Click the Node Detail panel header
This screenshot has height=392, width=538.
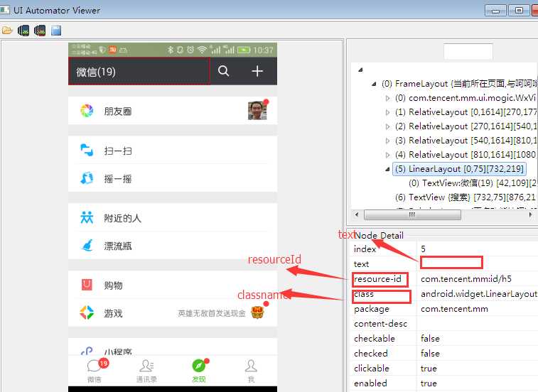pyautogui.click(x=379, y=236)
